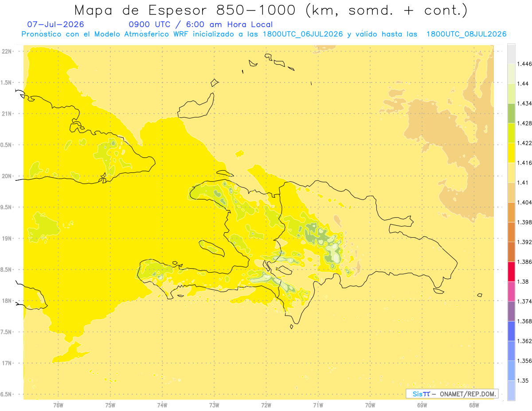The image size is (532, 411).
Task: Click the yellow-green legend band between 1.422 and 1.428
Action: pyautogui.click(x=511, y=133)
